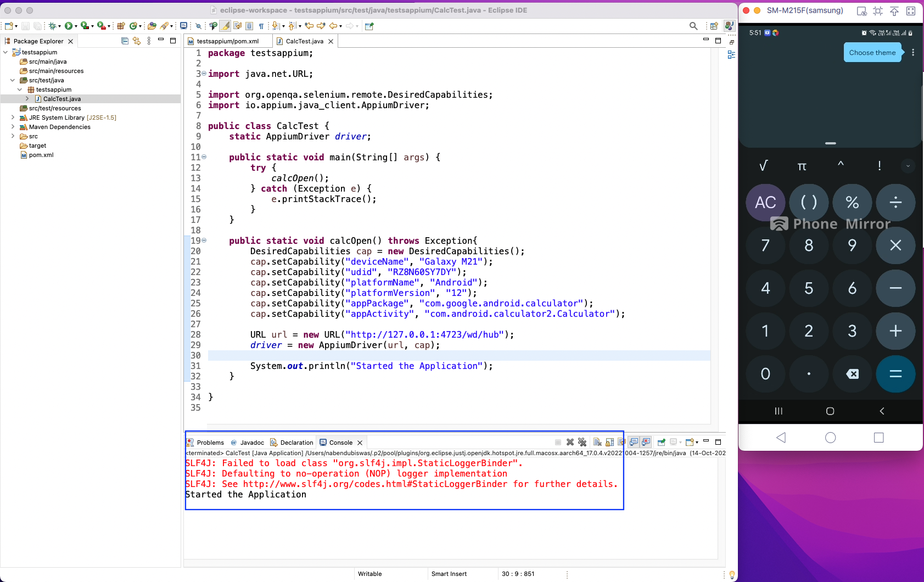Tap Choose theme on the mirrored phone
Viewport: 924px width, 582px height.
872,52
